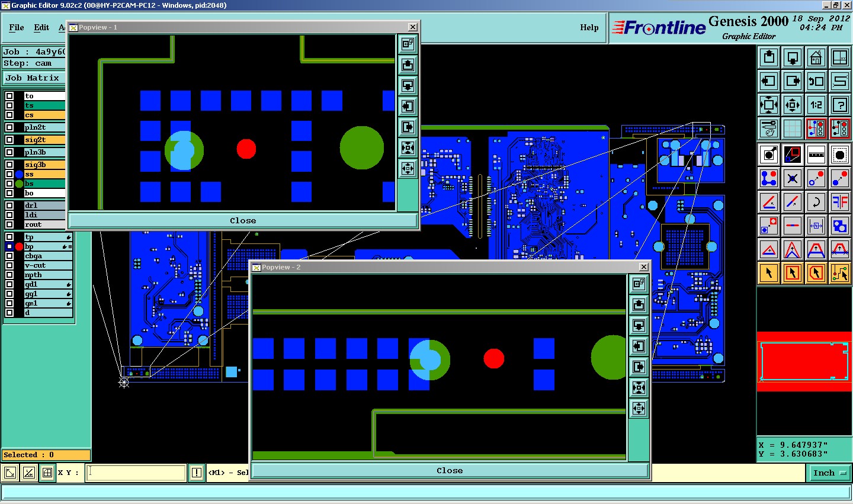The image size is (853, 504).
Task: Select layer name pln3b
Action: [44, 152]
